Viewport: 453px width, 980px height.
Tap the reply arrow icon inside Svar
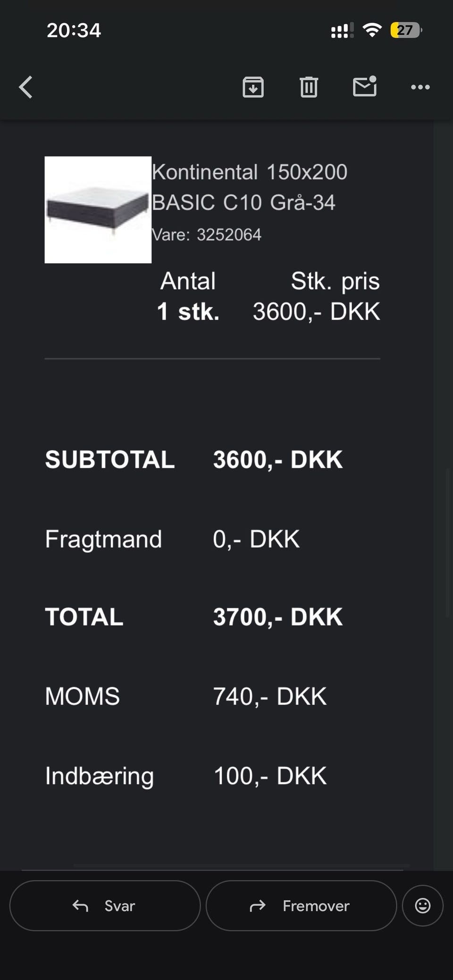pyautogui.click(x=80, y=905)
